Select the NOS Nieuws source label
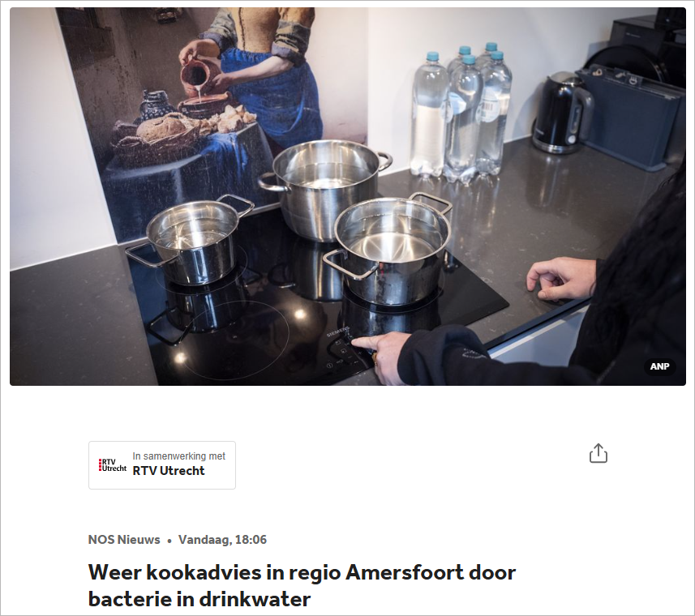695x616 pixels. click(124, 539)
